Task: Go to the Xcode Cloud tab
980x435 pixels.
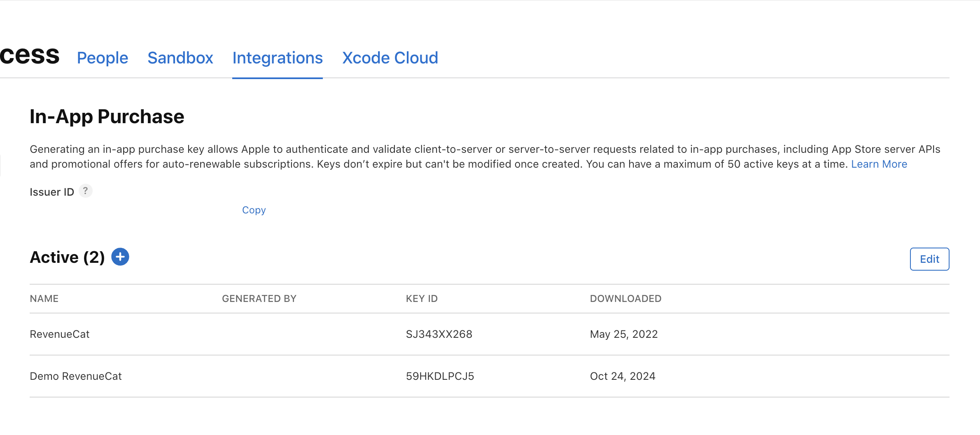Action: click(390, 58)
